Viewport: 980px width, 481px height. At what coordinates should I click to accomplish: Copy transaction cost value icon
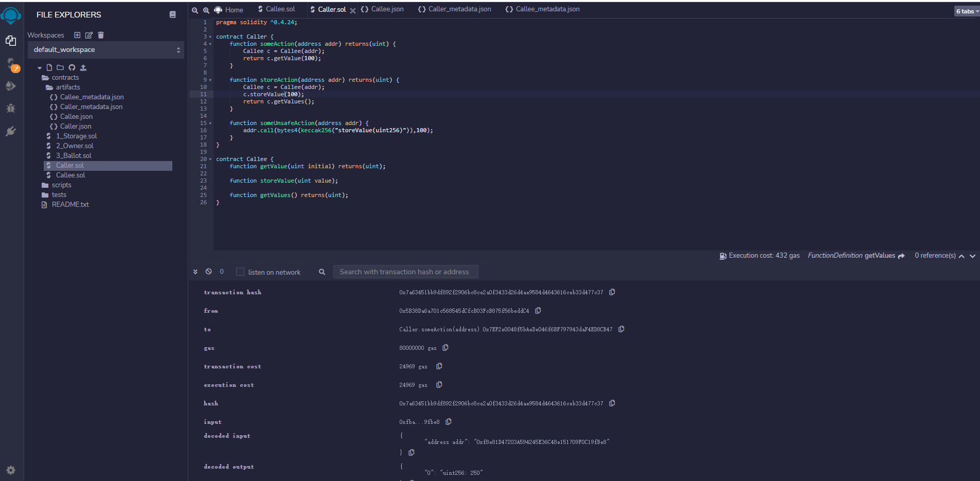tap(439, 366)
